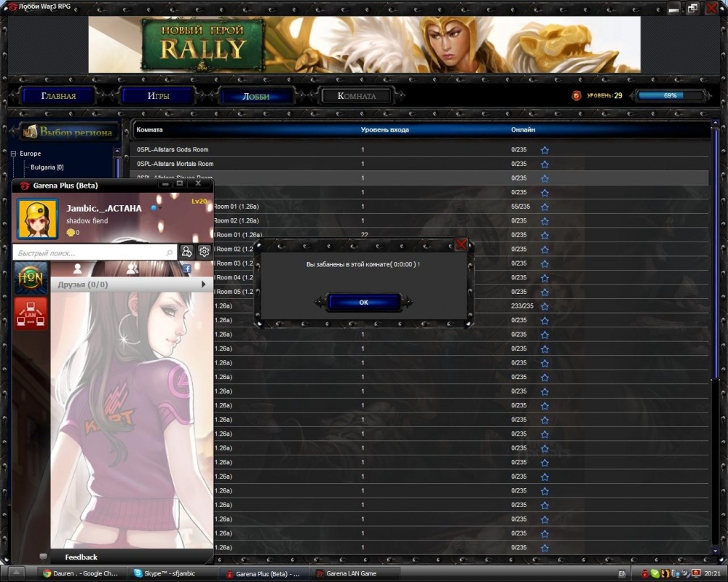
Task: Favorite the 0SPL-Allstars Mortals Room star
Action: [545, 164]
